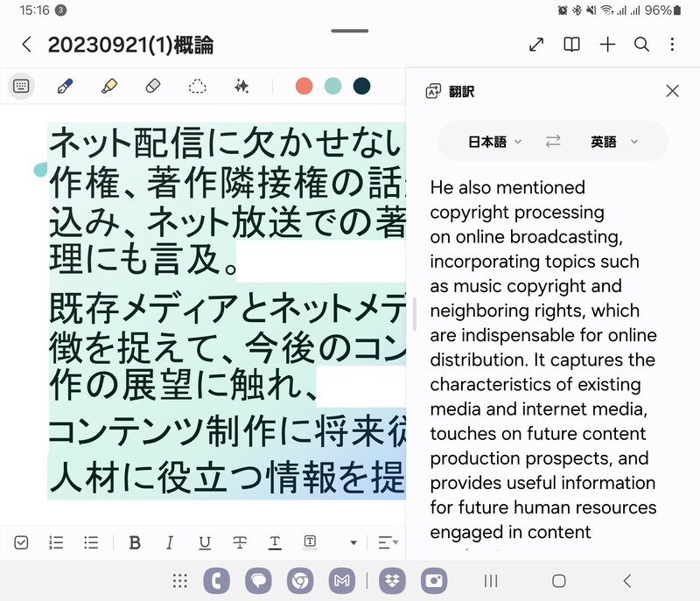Switch to keyboard text input mode
The width and height of the screenshot is (700, 601).
coord(22,86)
